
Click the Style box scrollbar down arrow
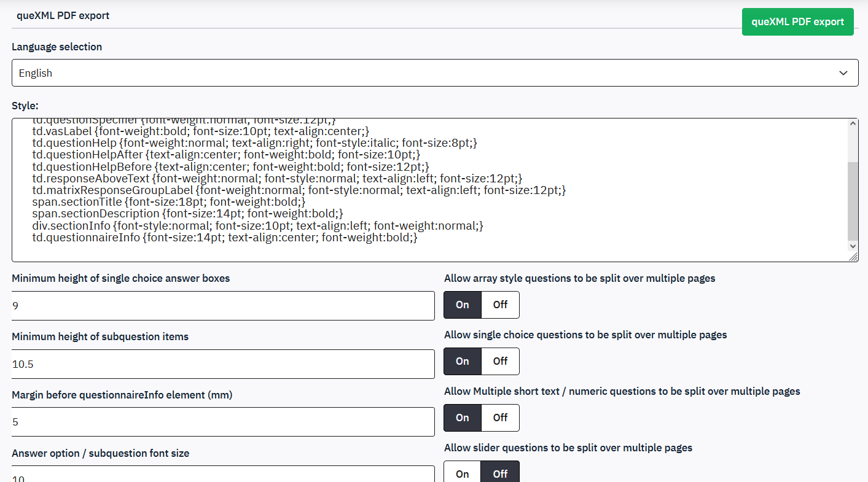tap(853, 246)
